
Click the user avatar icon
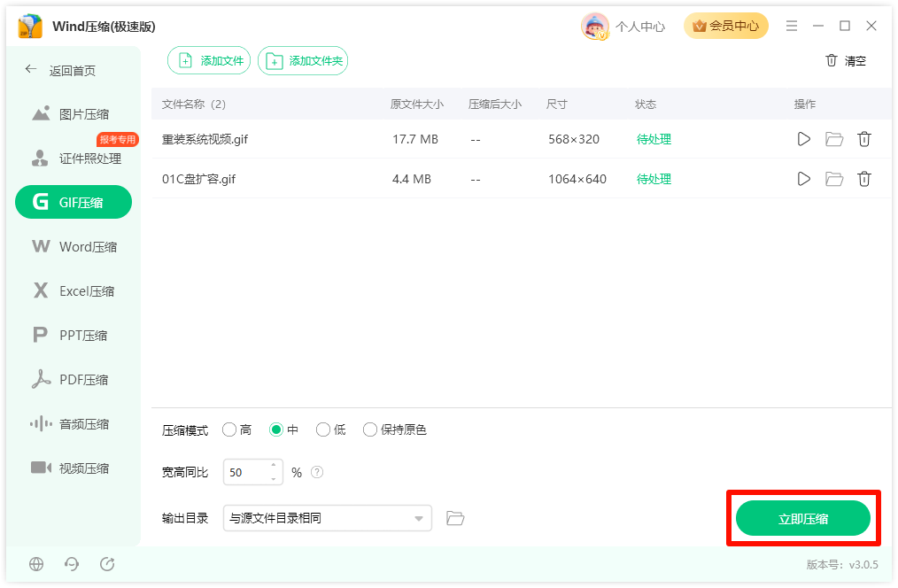pyautogui.click(x=595, y=27)
